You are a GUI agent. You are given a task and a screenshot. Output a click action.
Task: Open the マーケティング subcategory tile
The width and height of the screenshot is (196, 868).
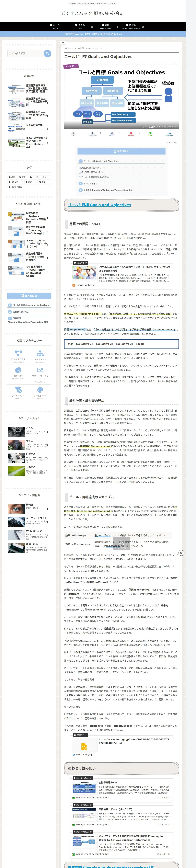point(18,393)
